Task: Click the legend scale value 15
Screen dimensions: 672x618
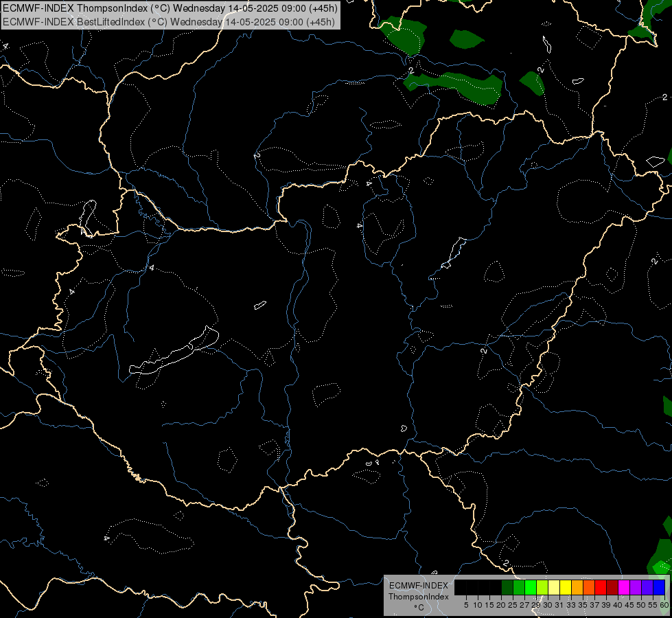Action: click(x=489, y=605)
